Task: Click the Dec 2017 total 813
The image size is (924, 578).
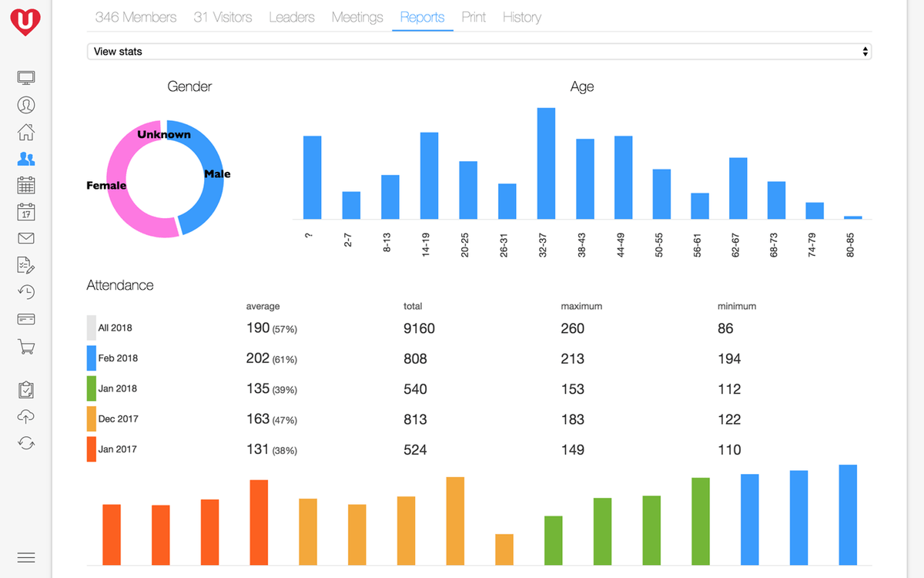Action: (x=415, y=419)
